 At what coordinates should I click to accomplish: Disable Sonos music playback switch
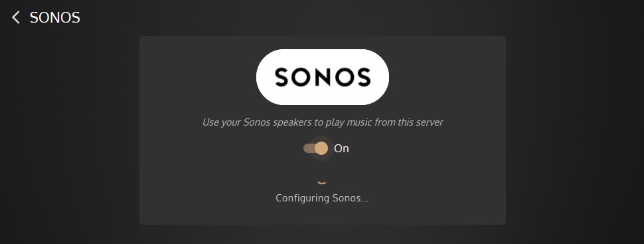(316, 148)
